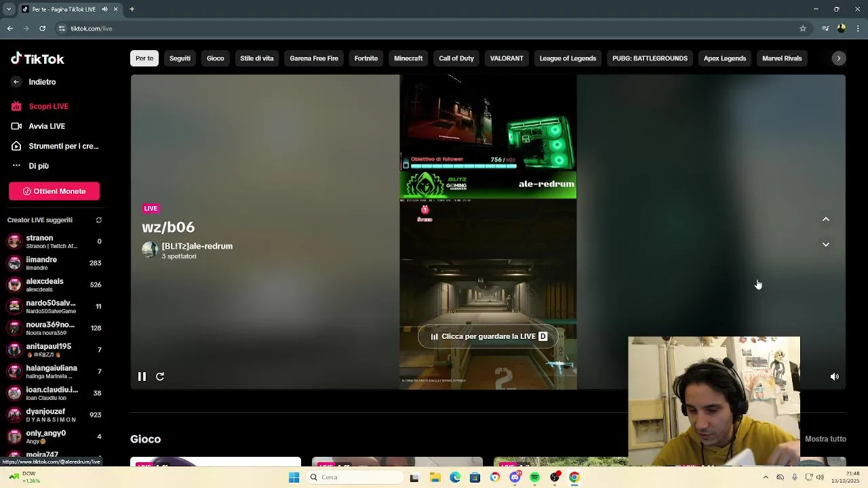
Task: Bookmark this page with the star
Action: (803, 28)
